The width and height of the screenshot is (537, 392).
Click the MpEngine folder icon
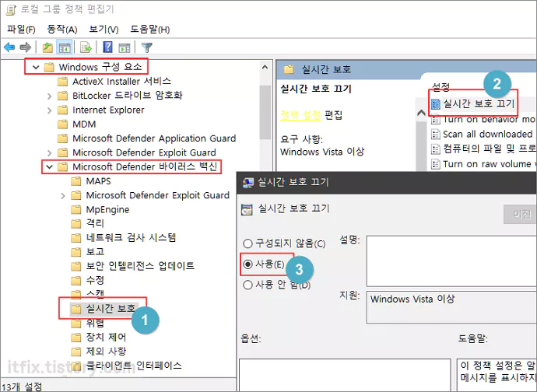pyautogui.click(x=75, y=209)
